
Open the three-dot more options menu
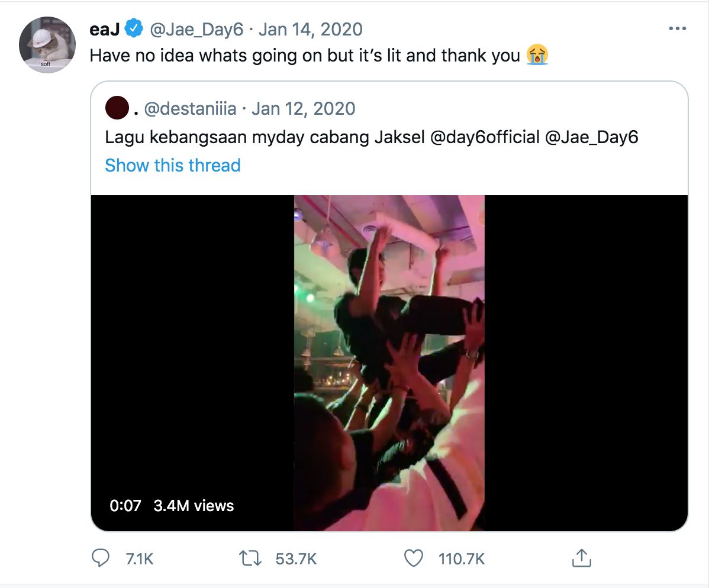tap(676, 28)
